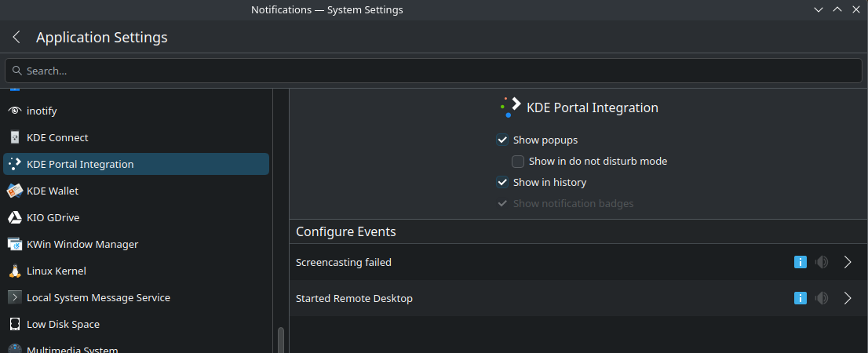Click the KDE Wallet icon
The width and height of the screenshot is (868, 353).
pos(14,191)
